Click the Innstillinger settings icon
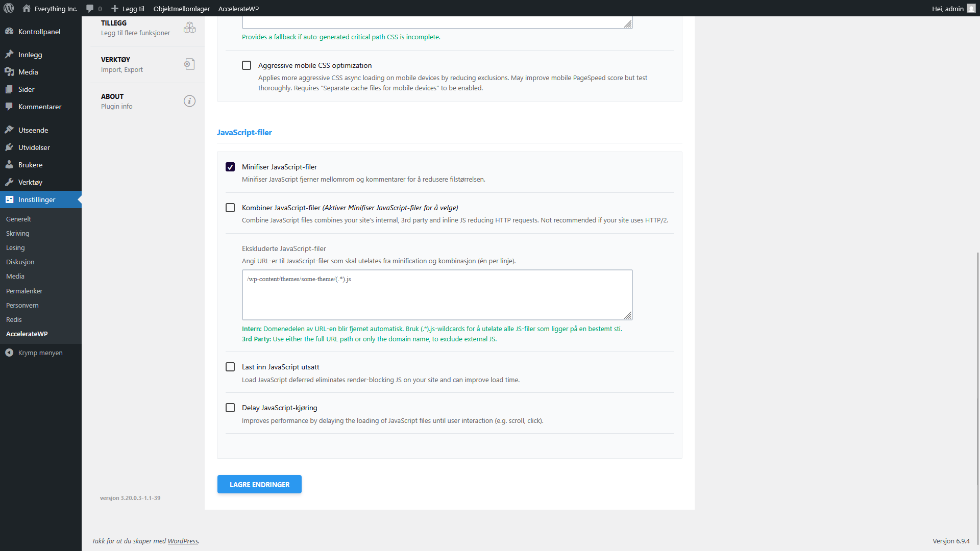This screenshot has width=980, height=551. click(x=9, y=199)
